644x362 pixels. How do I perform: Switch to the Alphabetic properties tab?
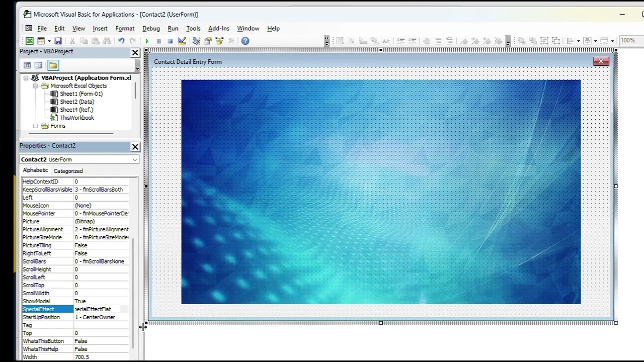(35, 170)
